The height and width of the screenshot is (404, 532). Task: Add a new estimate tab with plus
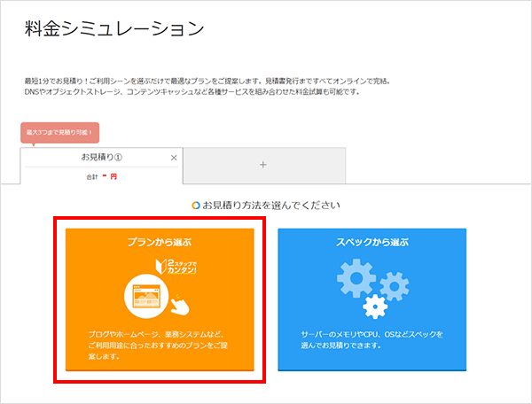pos(263,165)
